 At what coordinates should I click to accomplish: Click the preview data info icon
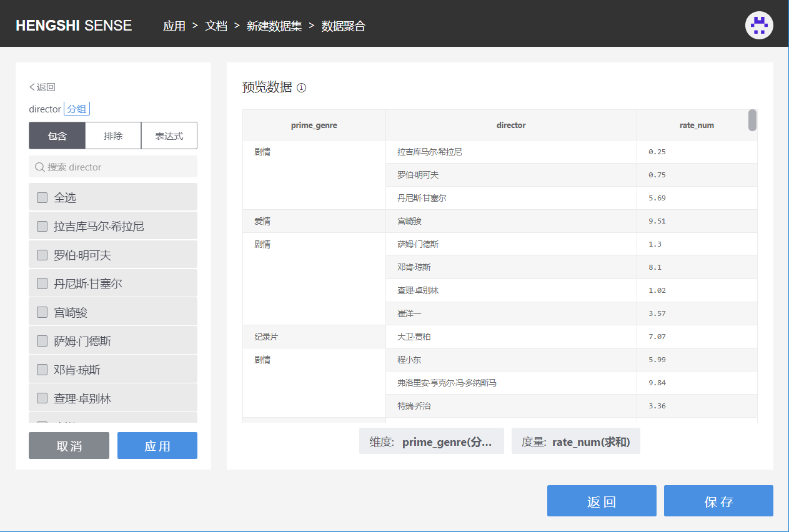pyautogui.click(x=302, y=88)
